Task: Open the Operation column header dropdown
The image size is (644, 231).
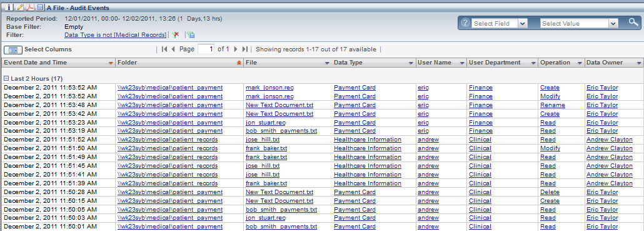Action: (x=580, y=63)
